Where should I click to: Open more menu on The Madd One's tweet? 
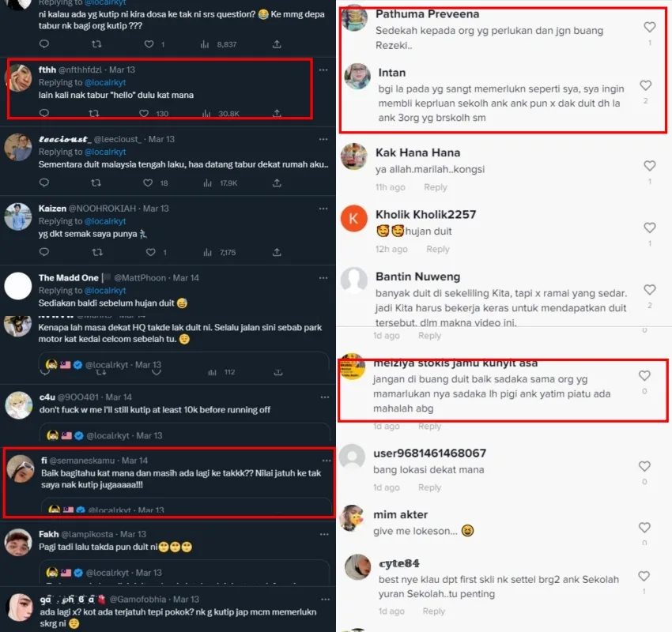[323, 278]
